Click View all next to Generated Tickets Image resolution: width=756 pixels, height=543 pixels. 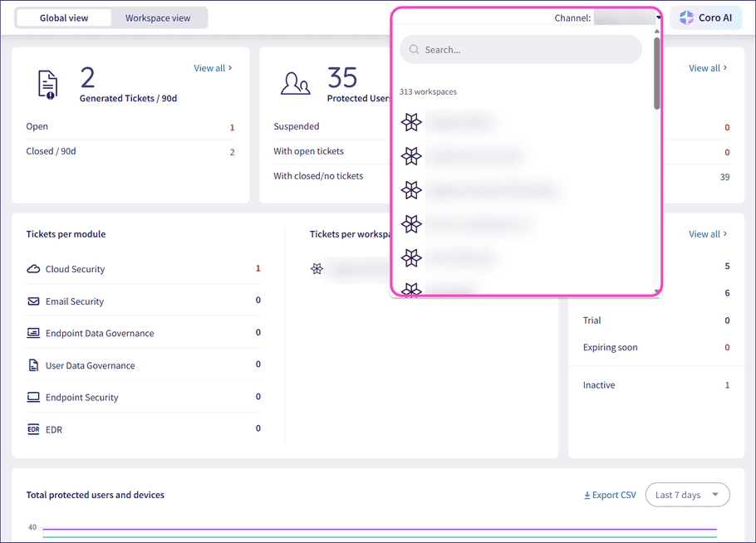point(210,68)
